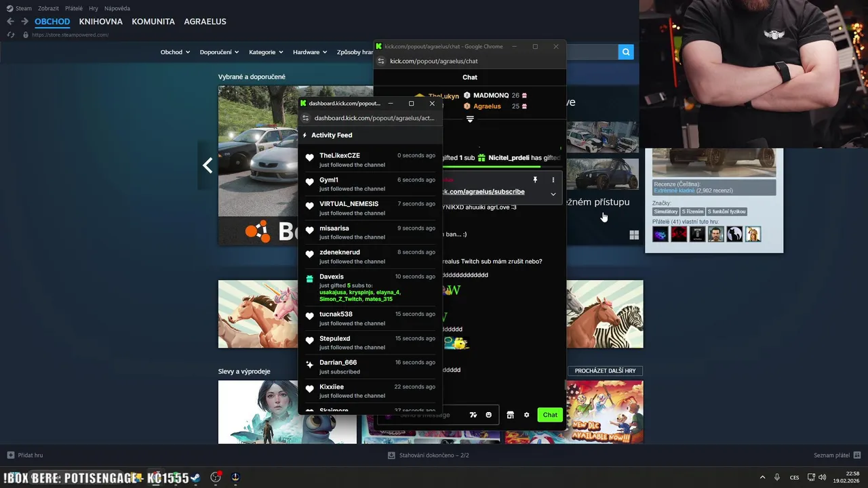Open volume control in system tray
The image size is (868, 488).
click(x=822, y=477)
